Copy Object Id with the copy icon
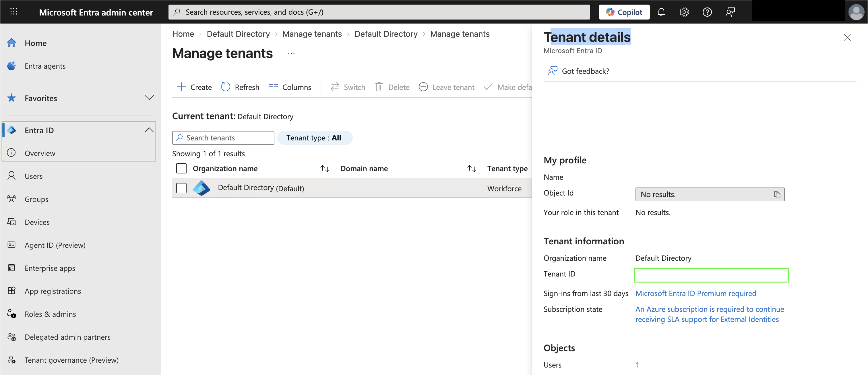 tap(777, 194)
